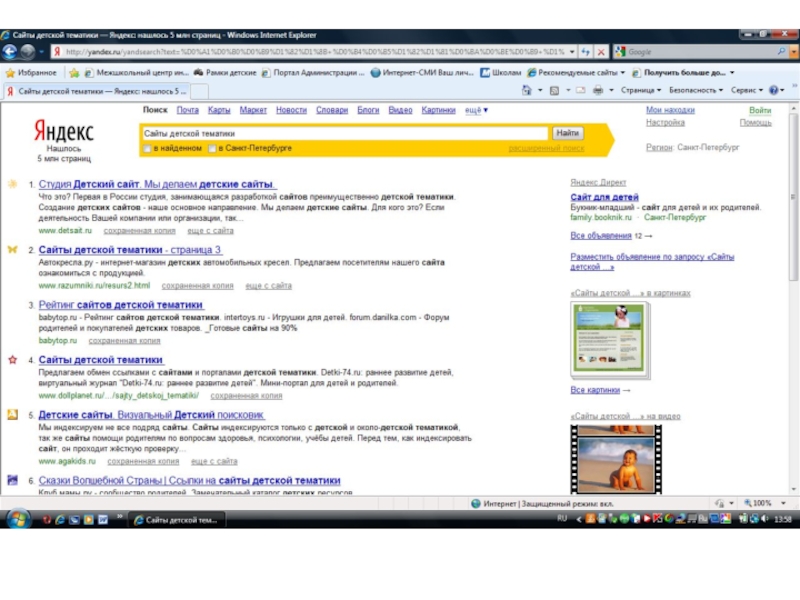
Task: Click the Google toolbar search box
Action: tap(700, 52)
